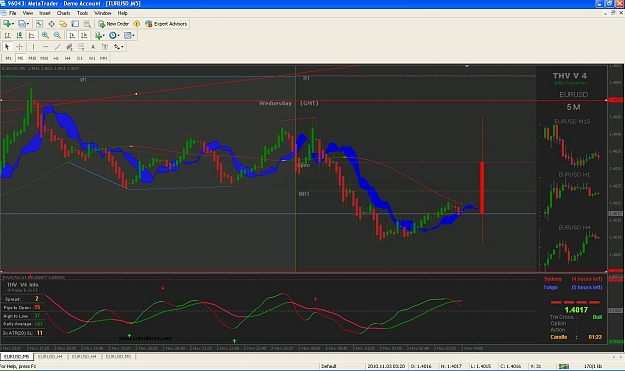Open the File menu
625x371 pixels.
13,13
